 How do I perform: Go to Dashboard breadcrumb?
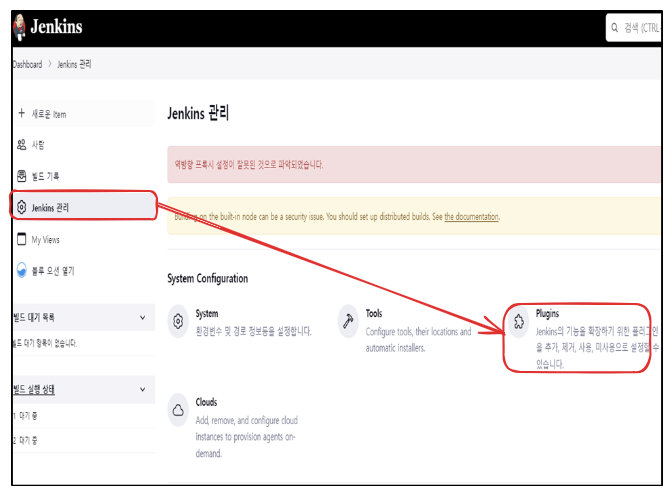point(27,65)
